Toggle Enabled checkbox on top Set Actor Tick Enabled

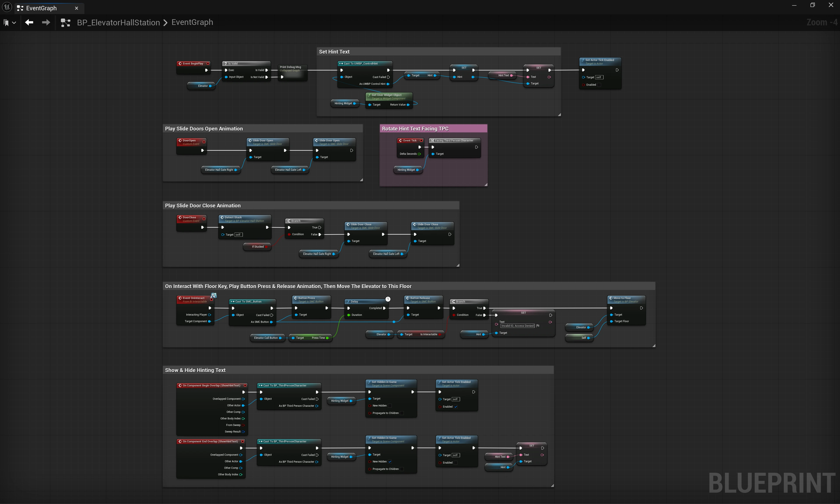pos(599,85)
